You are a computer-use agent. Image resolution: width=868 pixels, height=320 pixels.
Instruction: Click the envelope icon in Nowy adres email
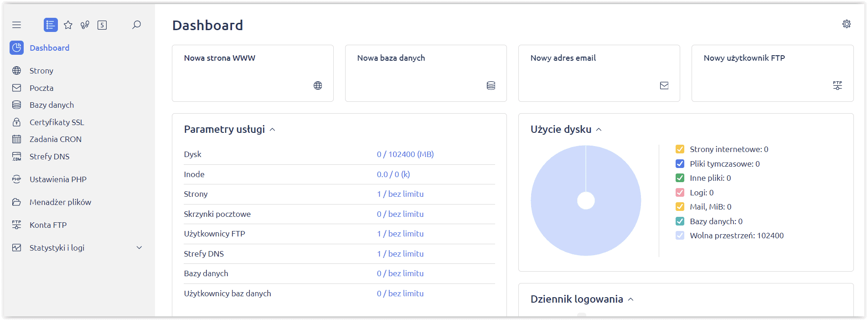click(664, 86)
